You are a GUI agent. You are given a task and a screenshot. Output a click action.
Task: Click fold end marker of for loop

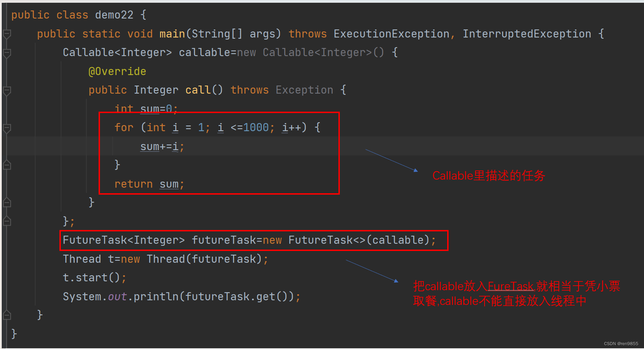pos(7,165)
